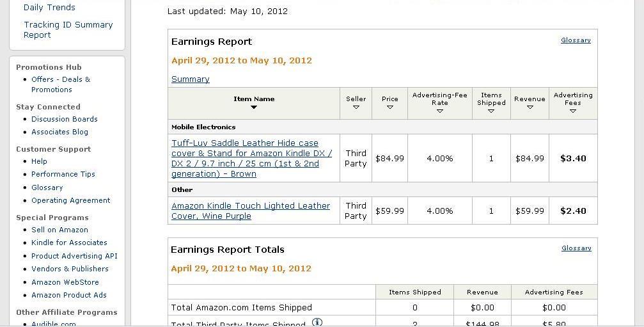This screenshot has height=327, width=644.
Task: Visit Discussion Boards
Action: (x=65, y=119)
